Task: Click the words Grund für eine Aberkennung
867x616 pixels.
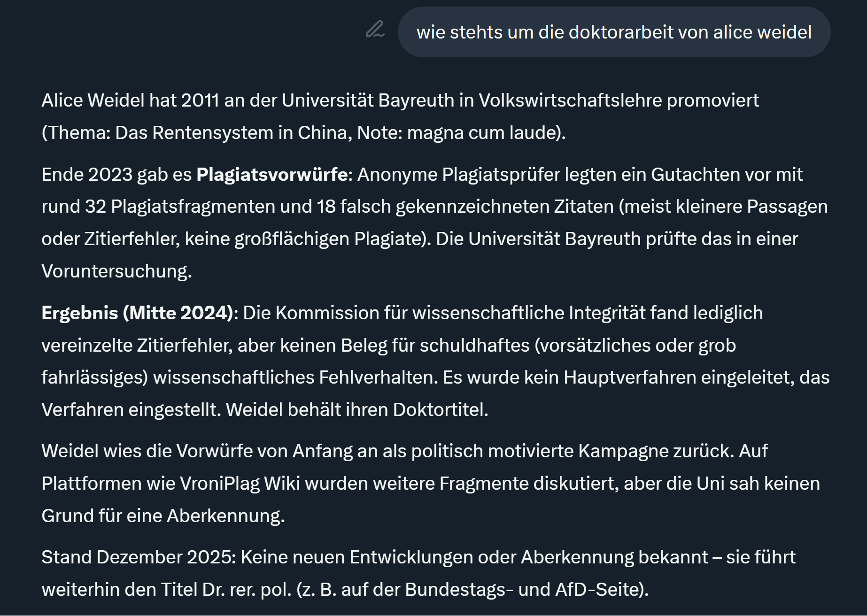Action: point(163,516)
